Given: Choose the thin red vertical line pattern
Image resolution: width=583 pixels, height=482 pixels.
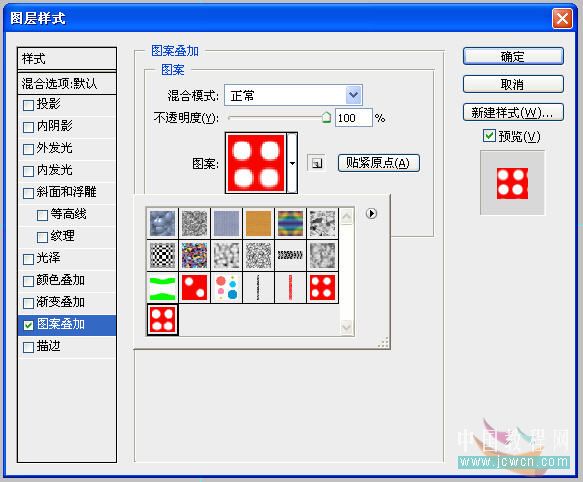Looking at the screenshot, I should 290,287.
